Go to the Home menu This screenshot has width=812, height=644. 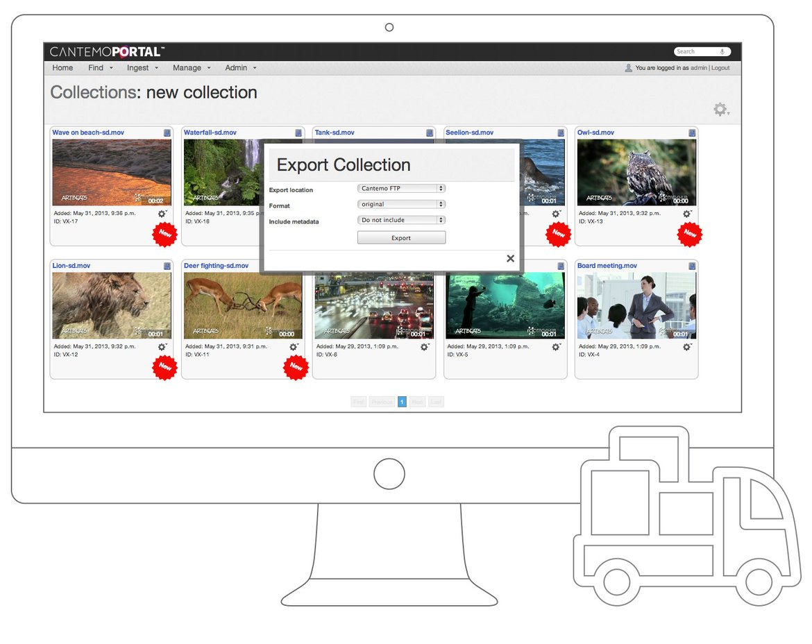click(x=62, y=68)
